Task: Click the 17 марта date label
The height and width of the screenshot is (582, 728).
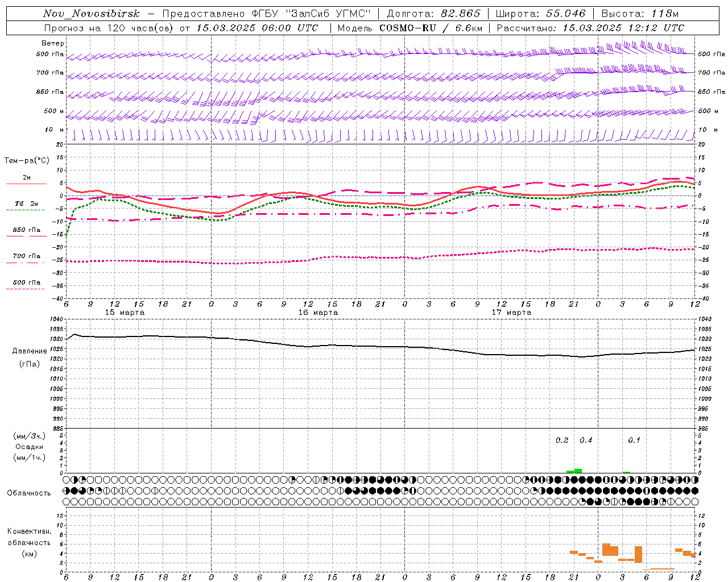Action: pos(511,313)
